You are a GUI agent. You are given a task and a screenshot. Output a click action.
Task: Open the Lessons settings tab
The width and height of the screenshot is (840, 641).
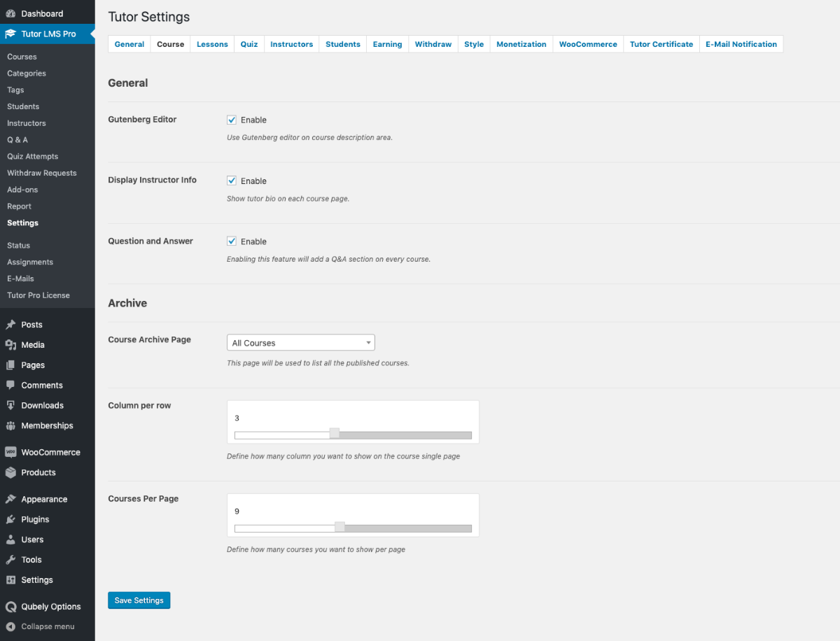coord(212,44)
